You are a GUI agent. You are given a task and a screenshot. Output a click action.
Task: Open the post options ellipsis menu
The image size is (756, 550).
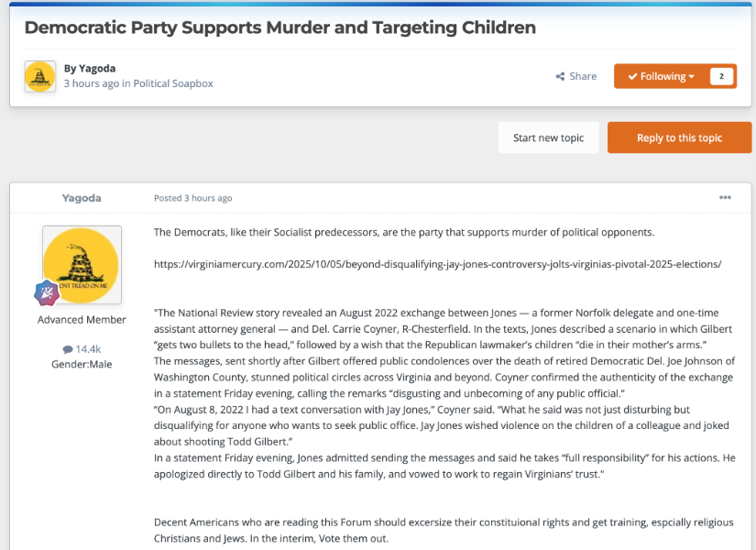(725, 198)
